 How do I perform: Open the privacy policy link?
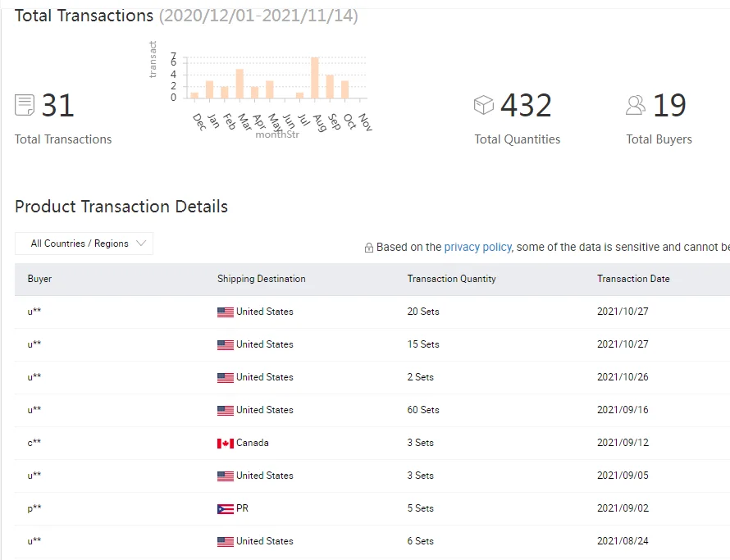[x=477, y=247]
